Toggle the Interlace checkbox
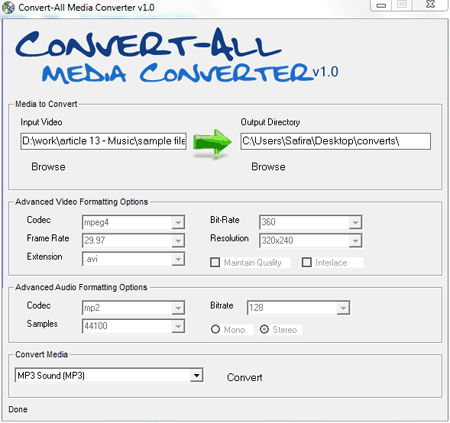450x423 pixels. click(x=307, y=263)
